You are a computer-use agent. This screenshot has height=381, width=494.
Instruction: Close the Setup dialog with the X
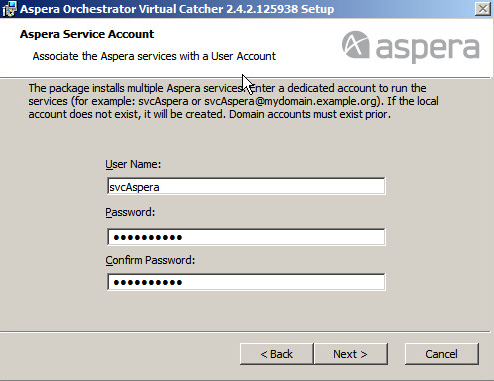[x=483, y=9]
